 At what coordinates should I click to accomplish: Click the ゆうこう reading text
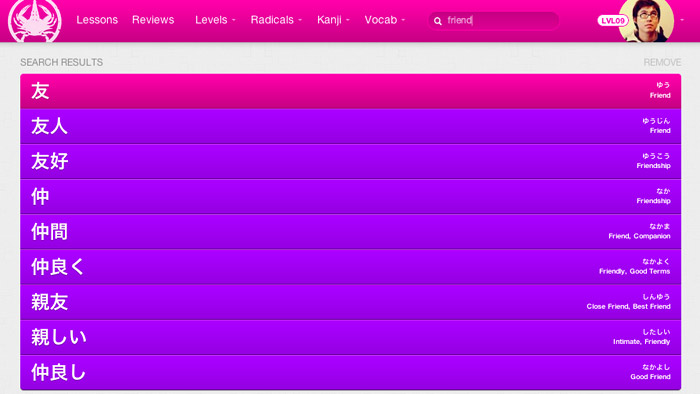(656, 156)
